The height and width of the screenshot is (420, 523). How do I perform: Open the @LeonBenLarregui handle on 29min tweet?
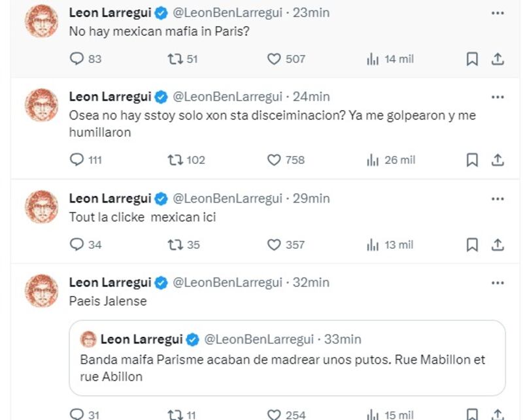228,199
